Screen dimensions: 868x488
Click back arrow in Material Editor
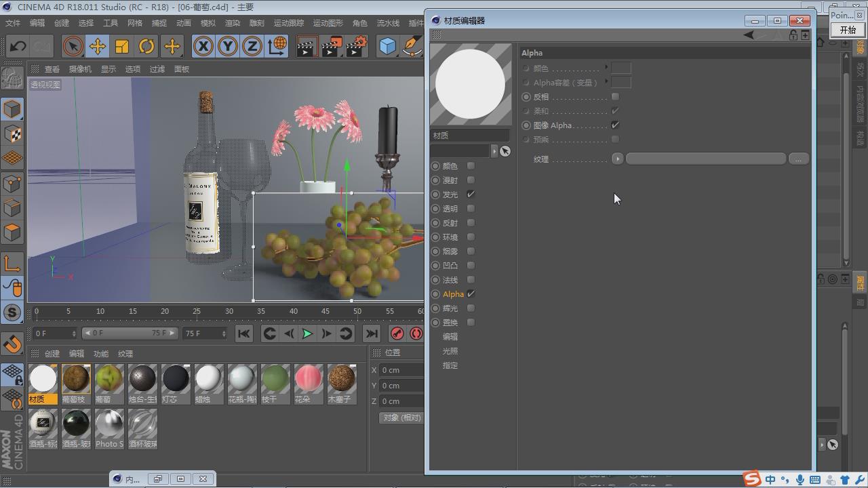tap(749, 35)
